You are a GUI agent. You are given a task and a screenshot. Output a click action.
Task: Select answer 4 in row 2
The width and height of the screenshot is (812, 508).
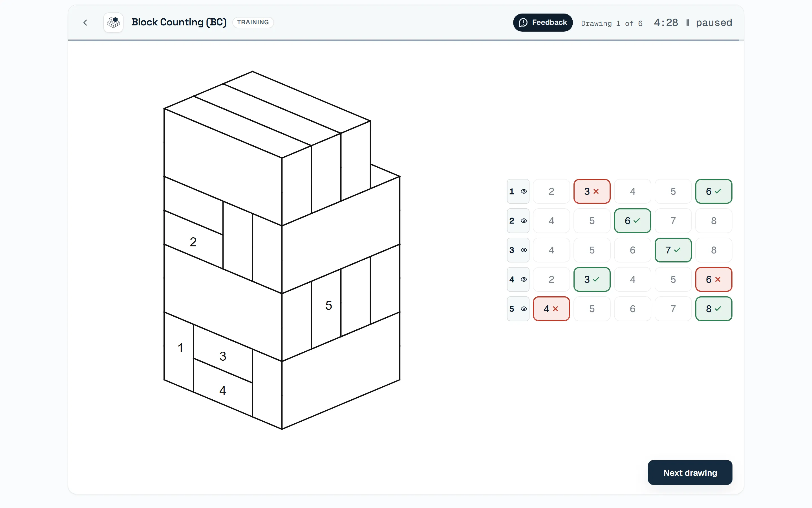click(x=551, y=221)
